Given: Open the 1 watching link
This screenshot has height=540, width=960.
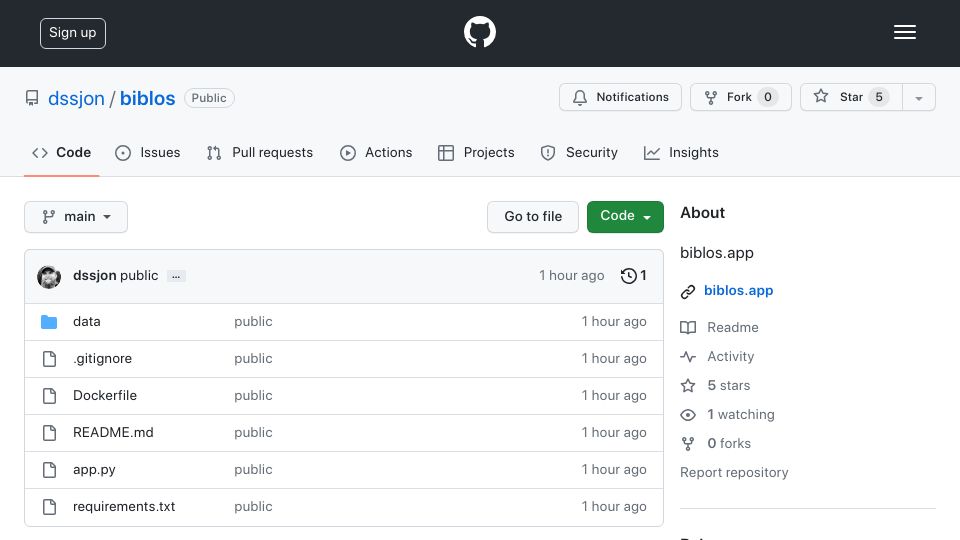Looking at the screenshot, I should 741,415.
